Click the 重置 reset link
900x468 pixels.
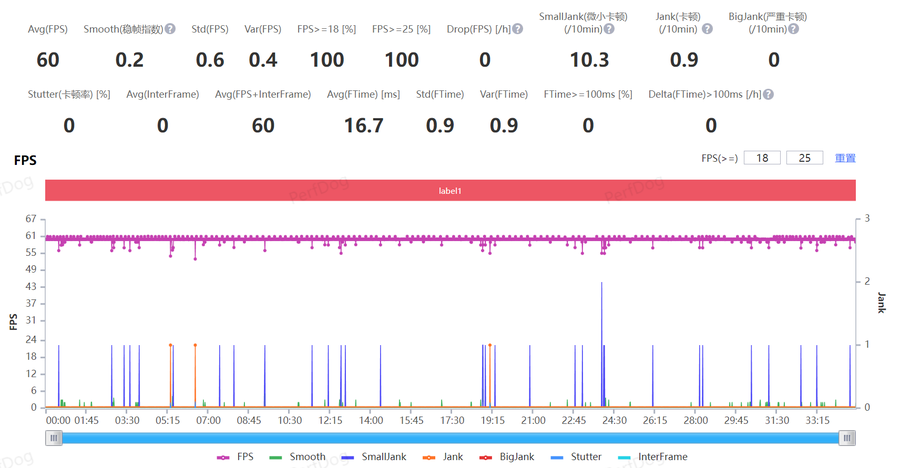click(845, 158)
